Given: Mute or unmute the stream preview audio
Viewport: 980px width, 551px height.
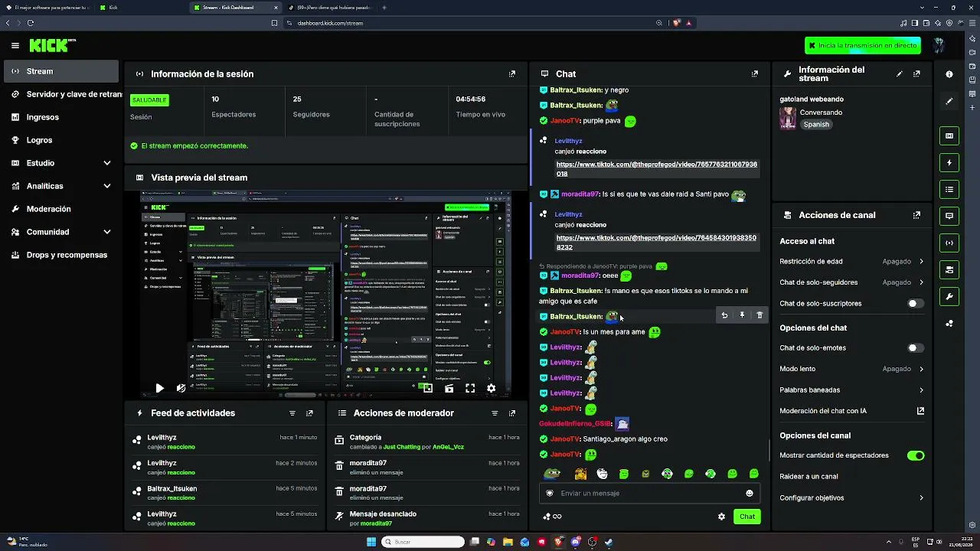Looking at the screenshot, I should click(x=181, y=388).
